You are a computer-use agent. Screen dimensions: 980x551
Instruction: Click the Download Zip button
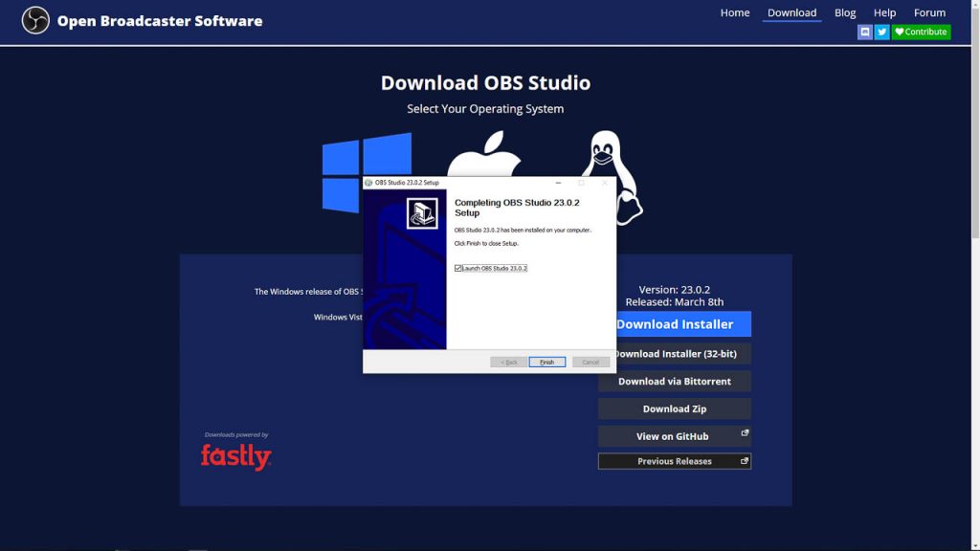pos(675,408)
